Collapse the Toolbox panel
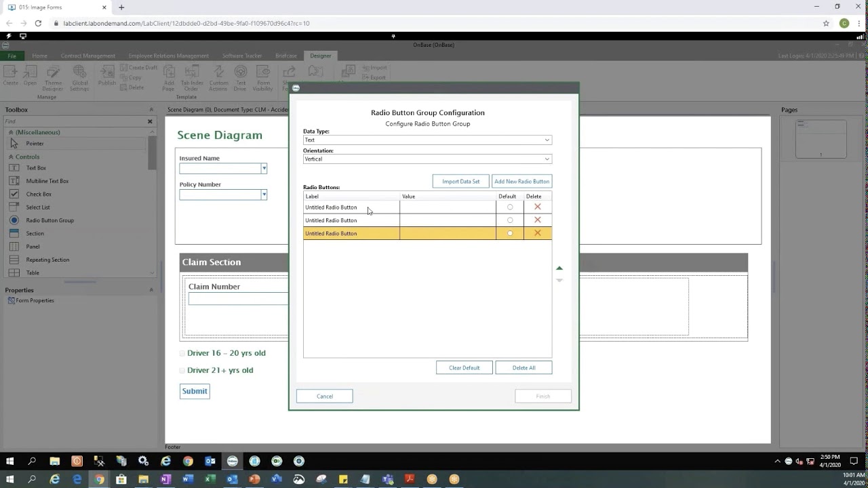868x488 pixels. point(151,110)
